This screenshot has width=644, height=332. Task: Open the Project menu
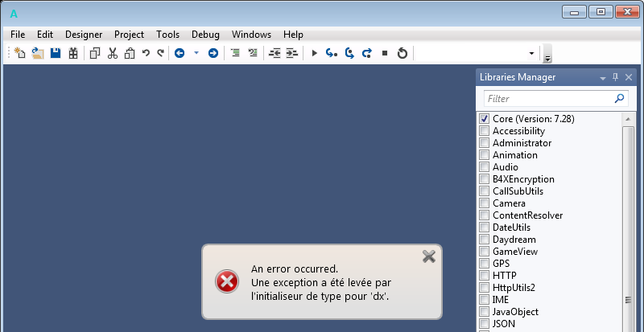[129, 35]
